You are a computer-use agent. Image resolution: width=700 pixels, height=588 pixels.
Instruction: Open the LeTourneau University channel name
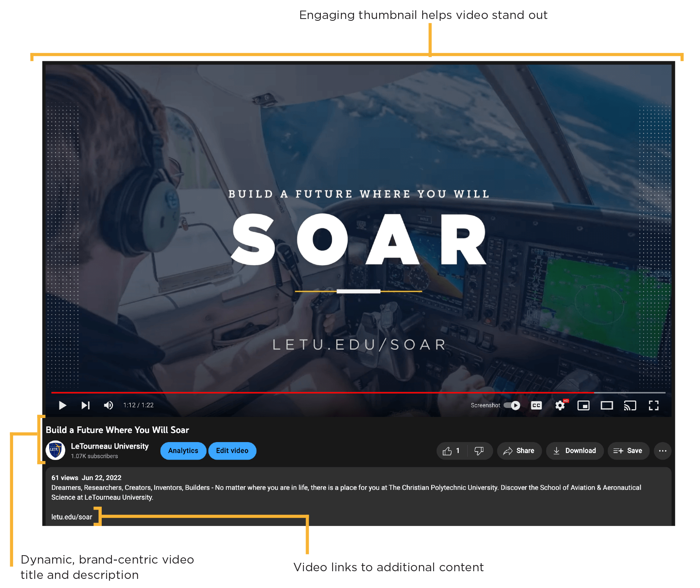point(110,446)
